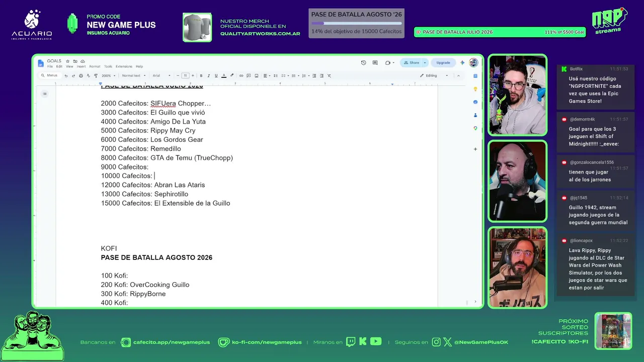
Task: Open the Extensions menu
Action: pos(124,66)
